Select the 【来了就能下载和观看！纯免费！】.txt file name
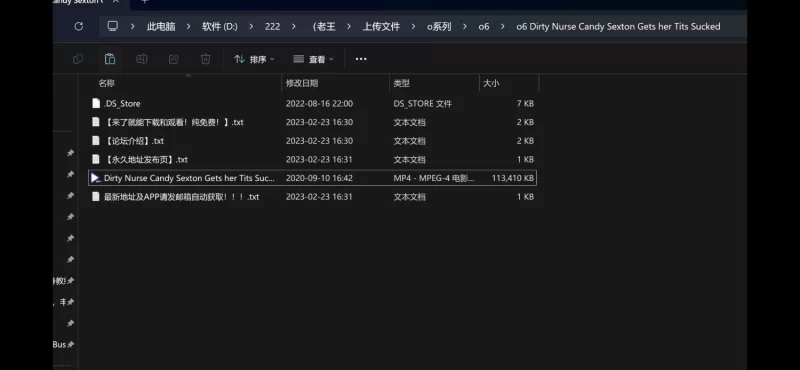 click(173, 122)
